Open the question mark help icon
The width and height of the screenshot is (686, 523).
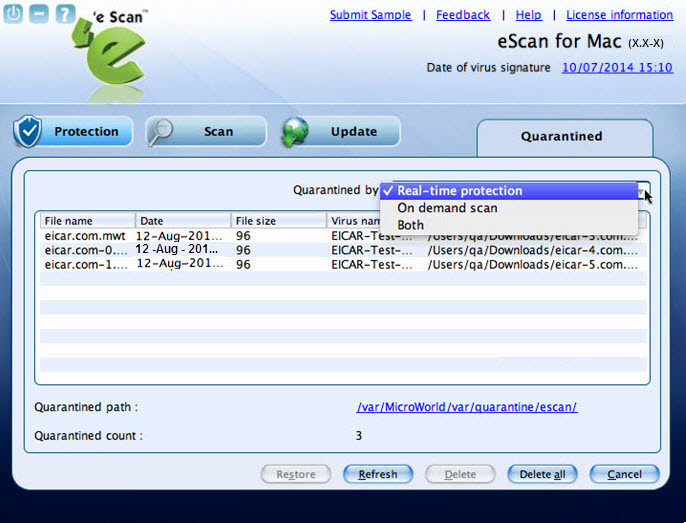[x=65, y=14]
